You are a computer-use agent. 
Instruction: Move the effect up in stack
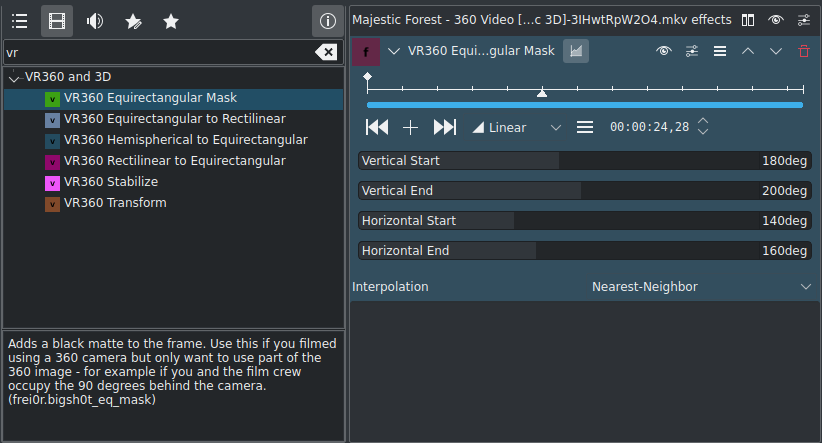pos(747,51)
